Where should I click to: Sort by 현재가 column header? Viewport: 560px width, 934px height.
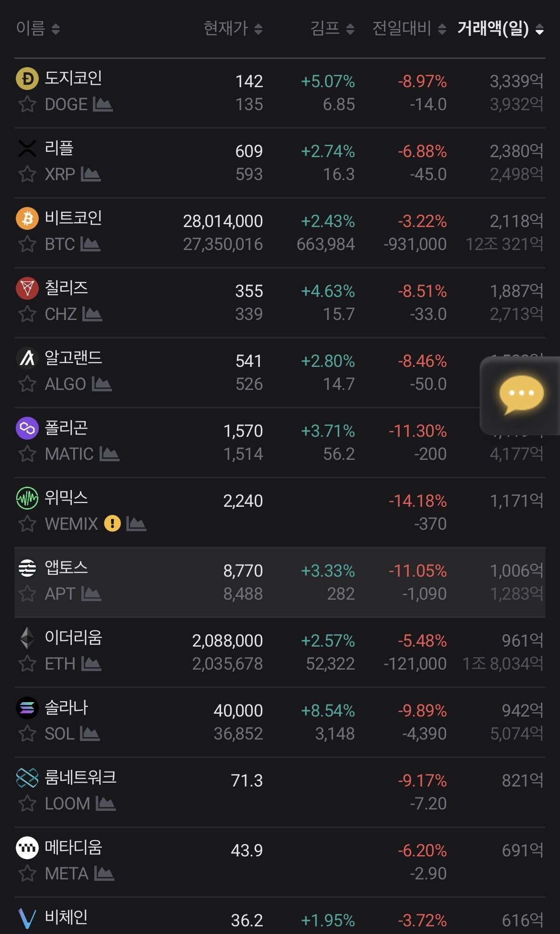click(x=233, y=29)
